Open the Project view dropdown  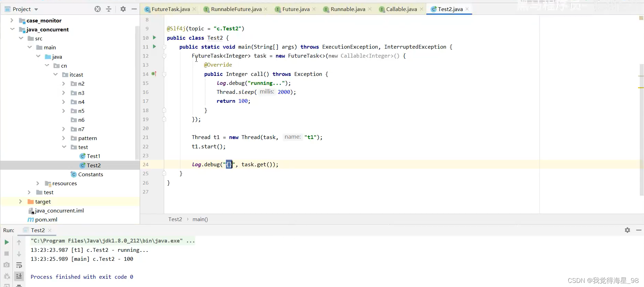tap(37, 9)
